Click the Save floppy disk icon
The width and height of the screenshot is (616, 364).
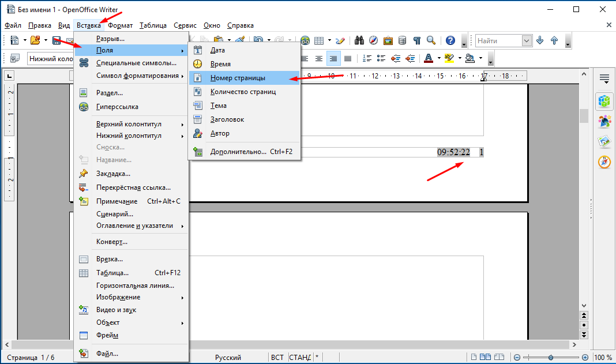click(57, 40)
